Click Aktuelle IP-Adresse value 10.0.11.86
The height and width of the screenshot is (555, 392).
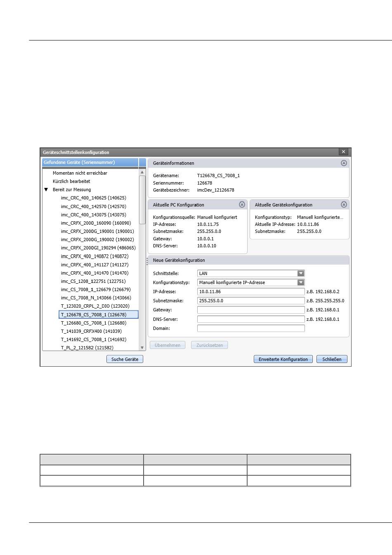coord(308,224)
